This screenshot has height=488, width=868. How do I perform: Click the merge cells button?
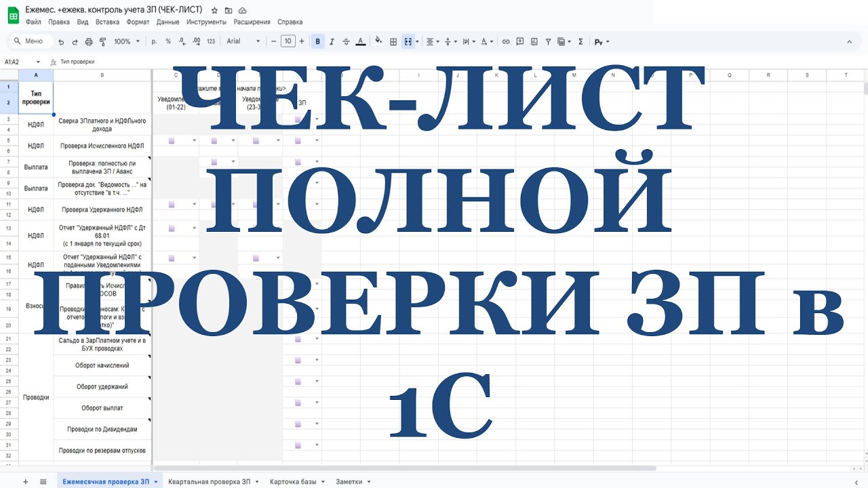tap(408, 41)
